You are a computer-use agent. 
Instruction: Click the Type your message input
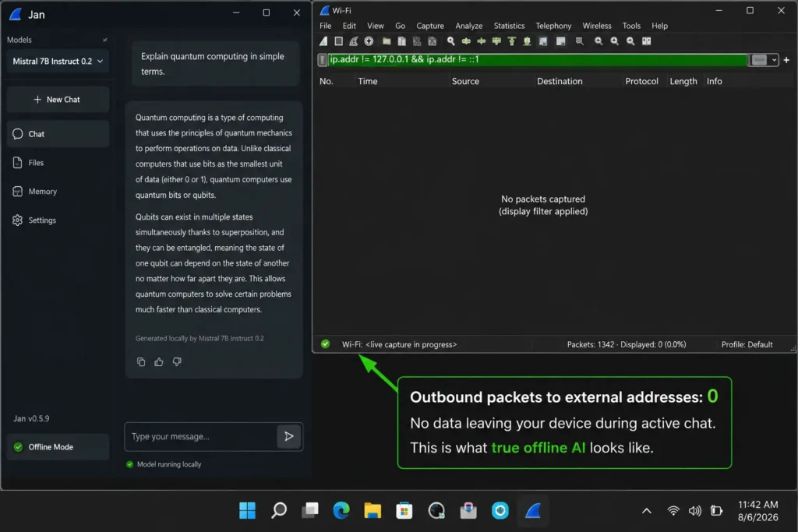tap(200, 436)
